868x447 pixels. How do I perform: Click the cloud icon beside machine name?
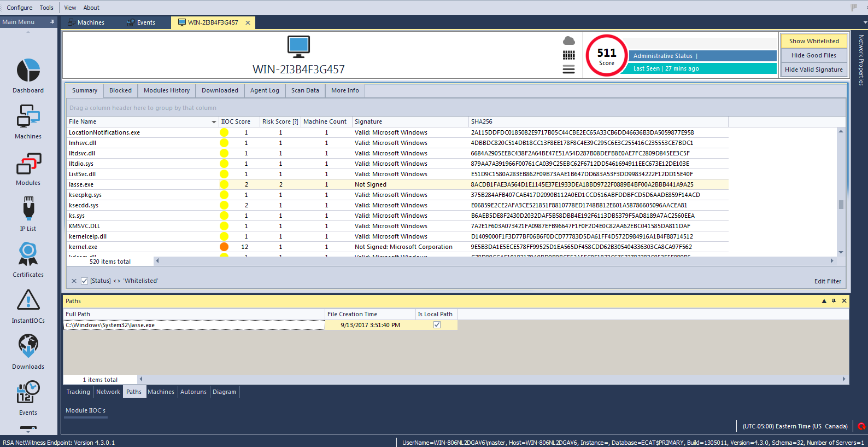568,41
